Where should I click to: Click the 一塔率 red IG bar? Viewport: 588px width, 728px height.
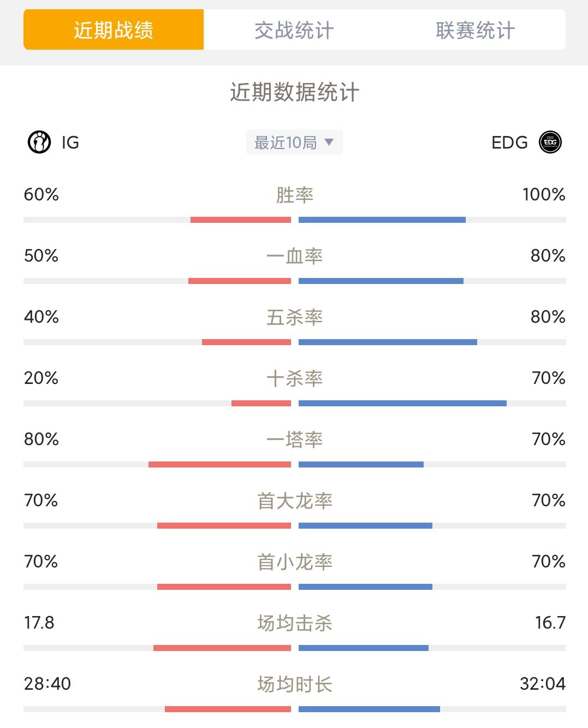(x=219, y=464)
